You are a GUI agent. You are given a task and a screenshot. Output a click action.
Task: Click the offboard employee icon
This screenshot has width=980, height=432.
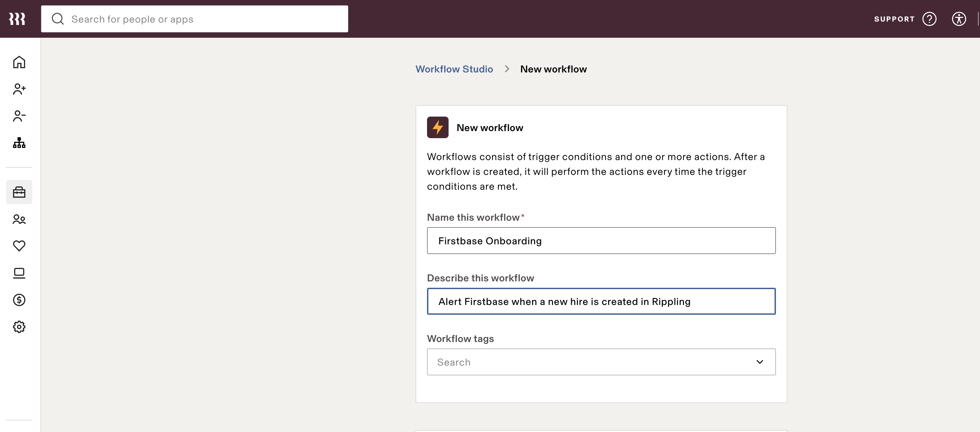tap(19, 116)
